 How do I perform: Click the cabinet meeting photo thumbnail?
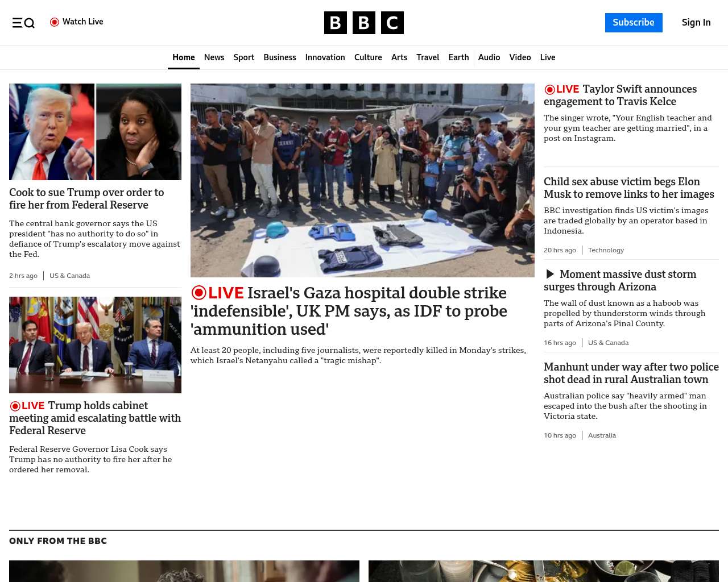click(95, 345)
